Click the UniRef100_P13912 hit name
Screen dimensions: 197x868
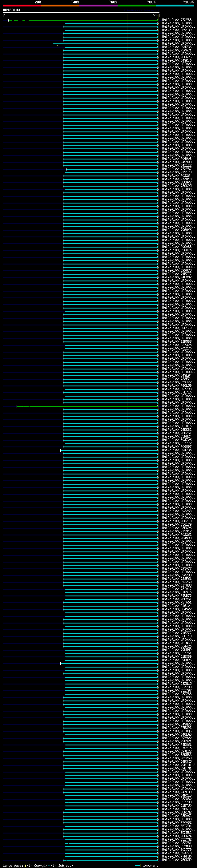click(x=177, y=531)
